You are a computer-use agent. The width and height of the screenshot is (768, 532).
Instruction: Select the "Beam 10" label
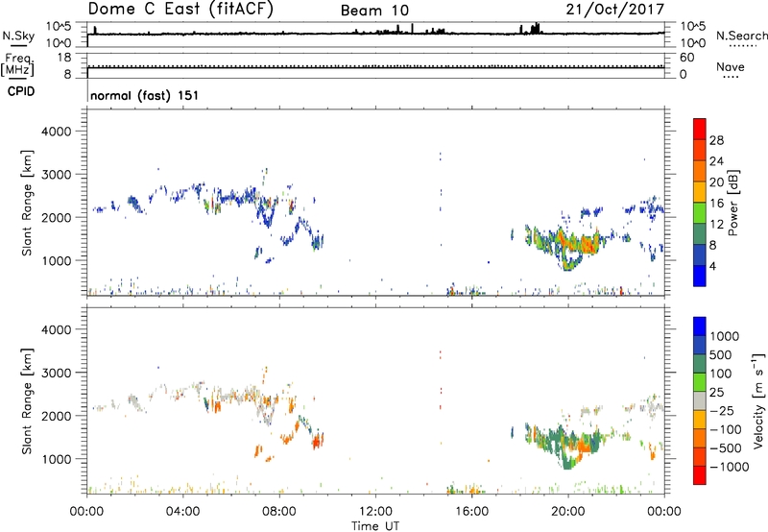[374, 11]
